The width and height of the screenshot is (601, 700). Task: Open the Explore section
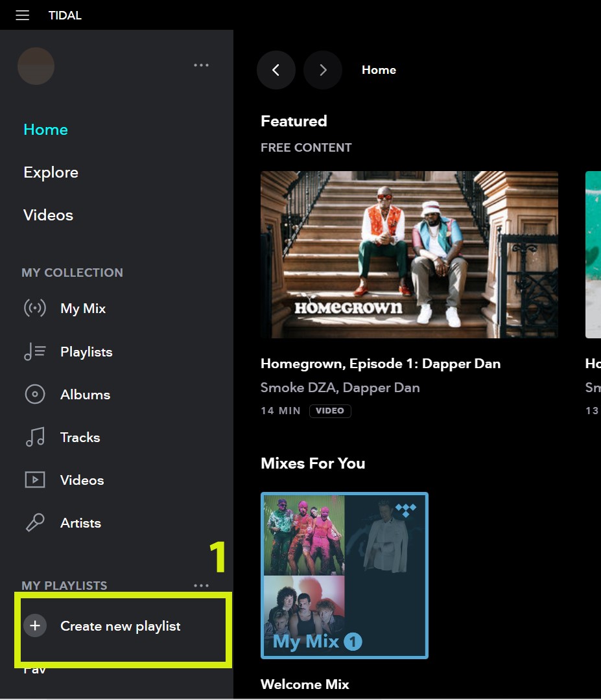click(51, 172)
